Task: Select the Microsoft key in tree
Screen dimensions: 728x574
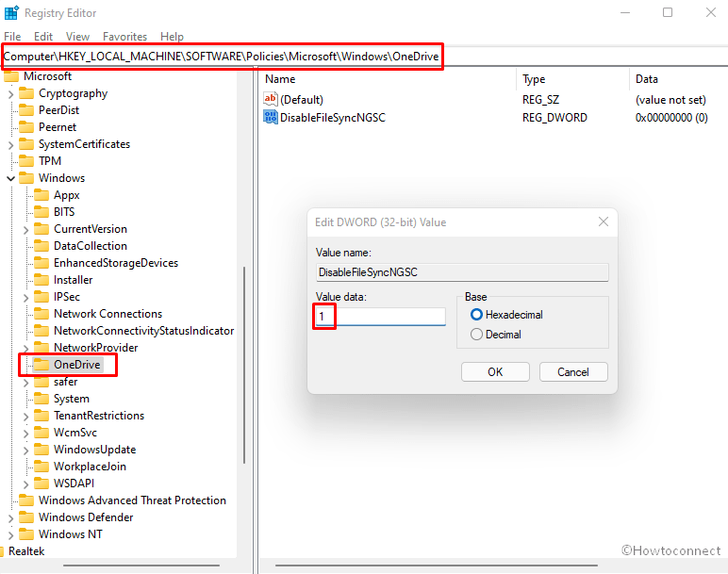Action: click(x=47, y=76)
